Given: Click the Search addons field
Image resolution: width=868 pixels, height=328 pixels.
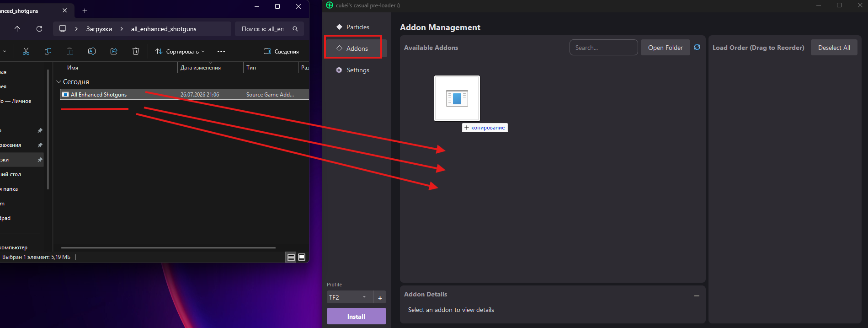Looking at the screenshot, I should pos(603,48).
